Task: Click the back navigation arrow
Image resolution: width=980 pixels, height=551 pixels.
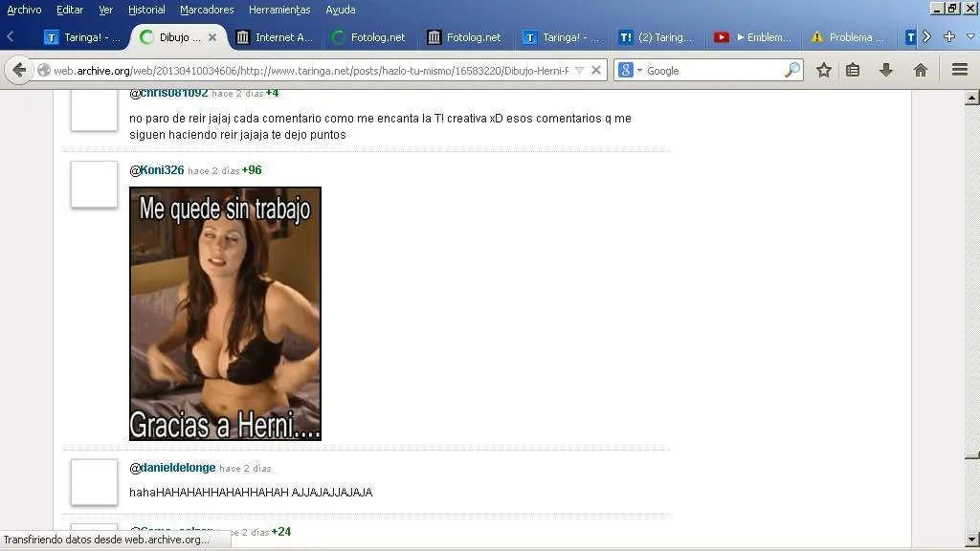Action: tap(17, 70)
